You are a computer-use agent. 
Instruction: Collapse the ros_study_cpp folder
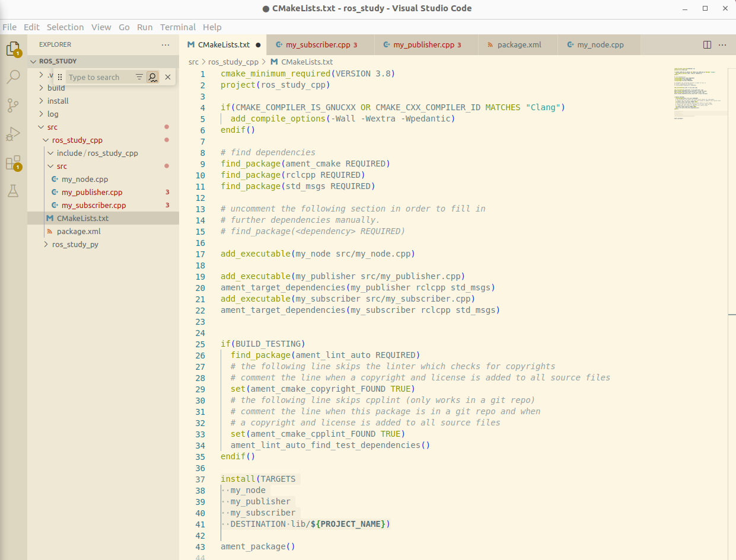(x=103, y=140)
